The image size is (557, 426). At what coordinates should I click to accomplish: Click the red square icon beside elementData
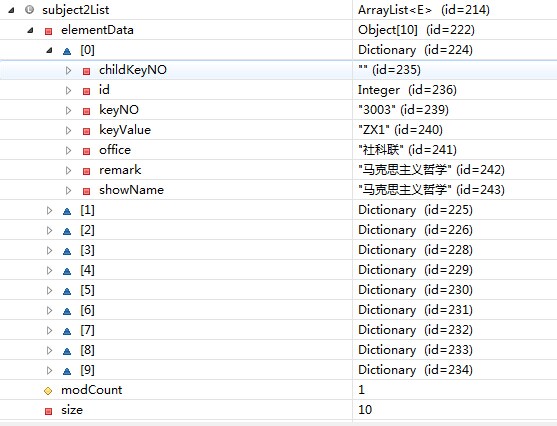48,31
